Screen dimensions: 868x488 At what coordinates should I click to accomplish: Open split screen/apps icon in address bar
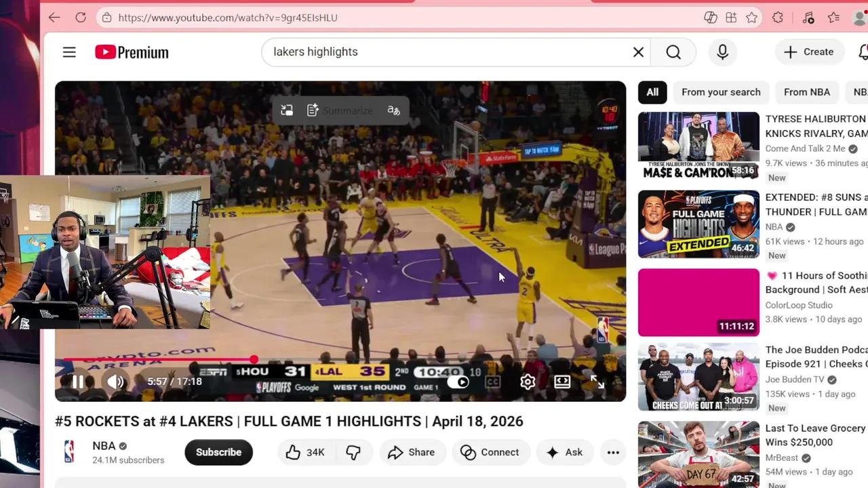[731, 18]
